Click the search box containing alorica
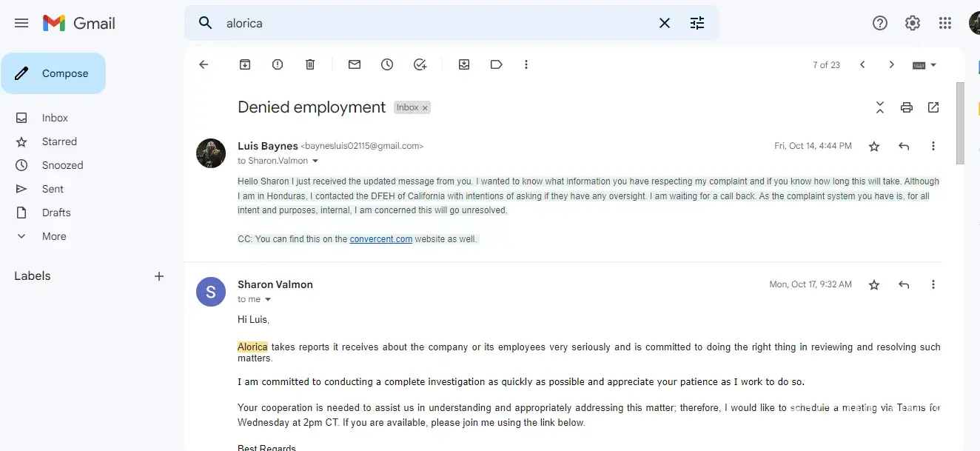 click(437, 23)
